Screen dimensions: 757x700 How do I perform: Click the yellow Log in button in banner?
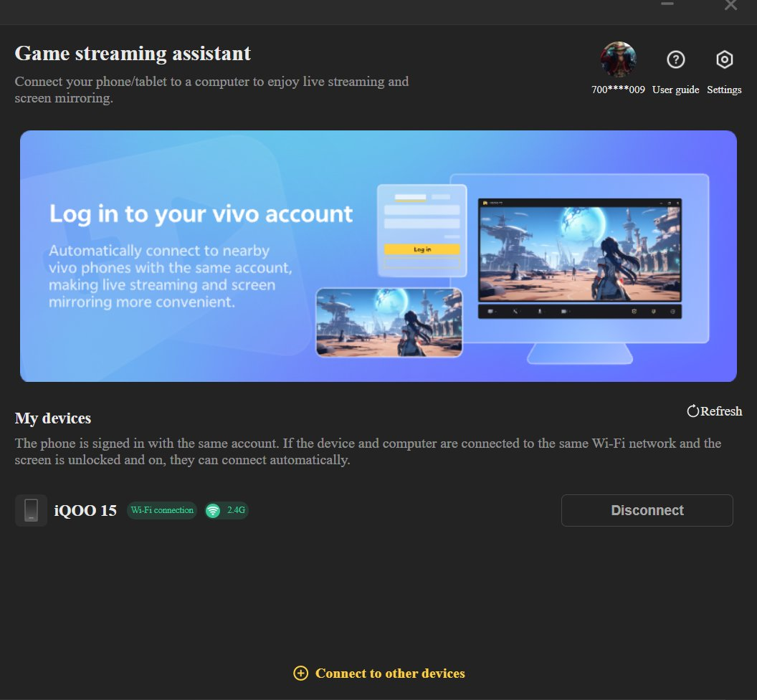coord(422,249)
